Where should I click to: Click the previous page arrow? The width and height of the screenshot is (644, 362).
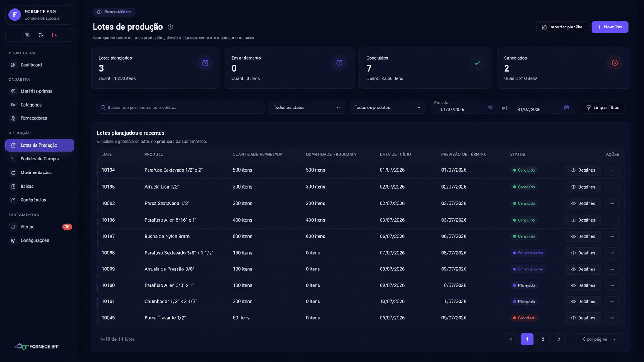[x=511, y=339]
